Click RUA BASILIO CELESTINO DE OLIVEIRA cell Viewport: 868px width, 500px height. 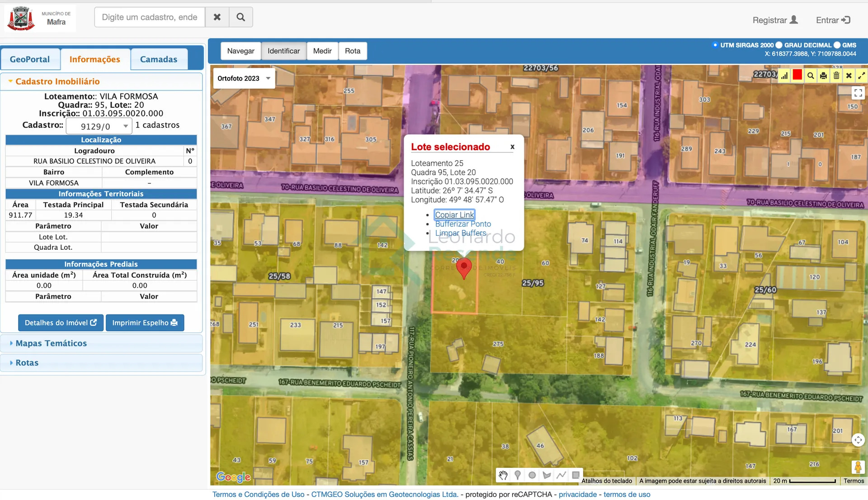coord(94,161)
